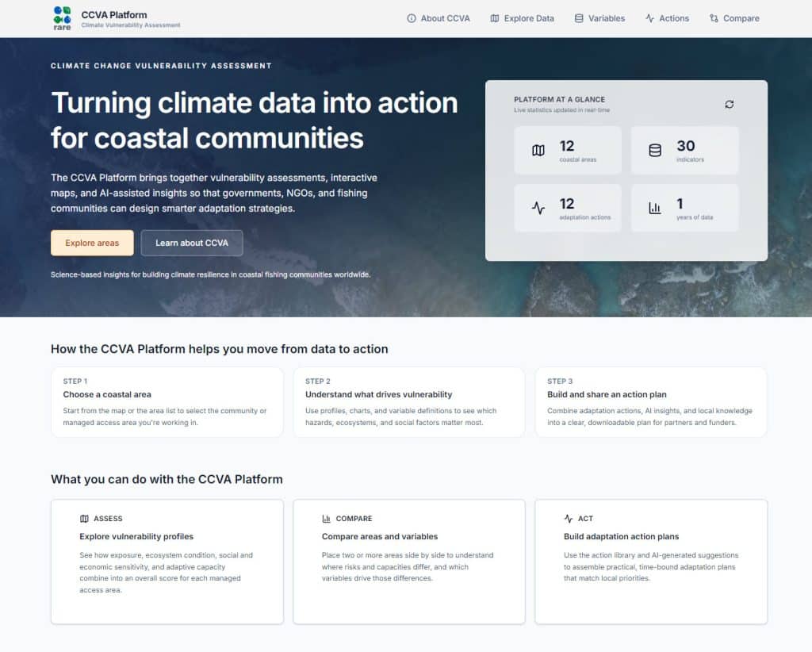812x652 pixels.
Task: Go to Explore Data in navigation
Action: (522, 18)
